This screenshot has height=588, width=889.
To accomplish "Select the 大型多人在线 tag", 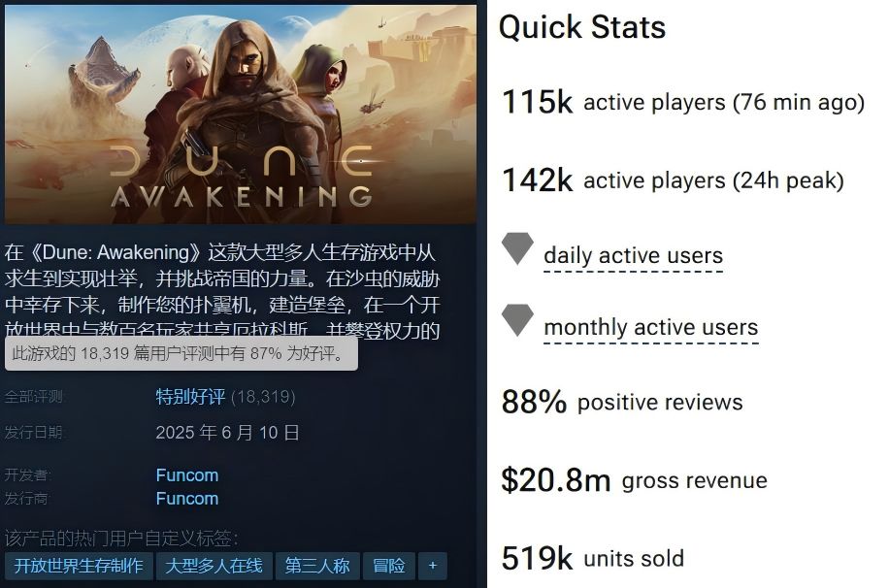I will tap(214, 566).
